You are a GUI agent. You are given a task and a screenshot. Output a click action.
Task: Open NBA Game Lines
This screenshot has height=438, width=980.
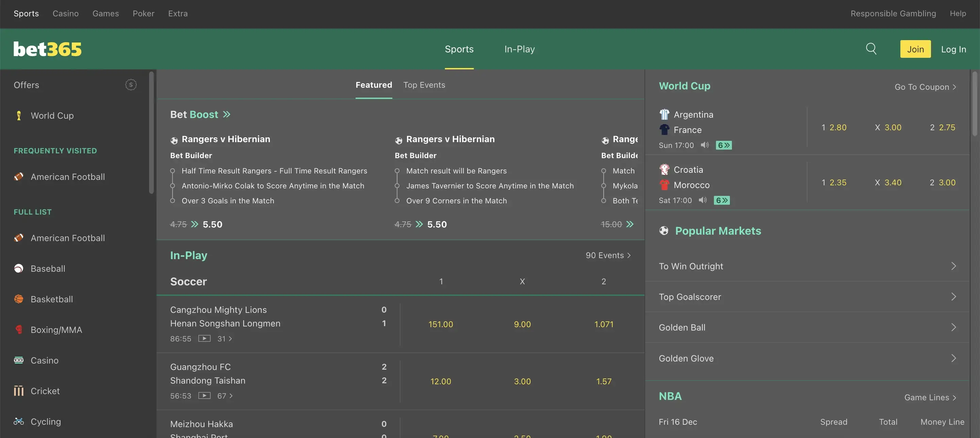[930, 398]
